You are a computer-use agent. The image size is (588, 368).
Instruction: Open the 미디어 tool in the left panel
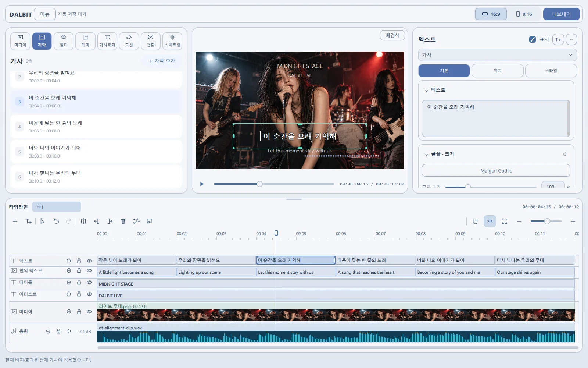(x=20, y=41)
